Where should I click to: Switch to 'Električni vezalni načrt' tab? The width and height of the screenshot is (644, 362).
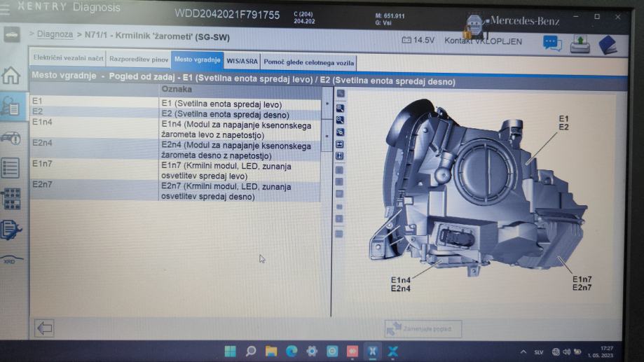(68, 58)
